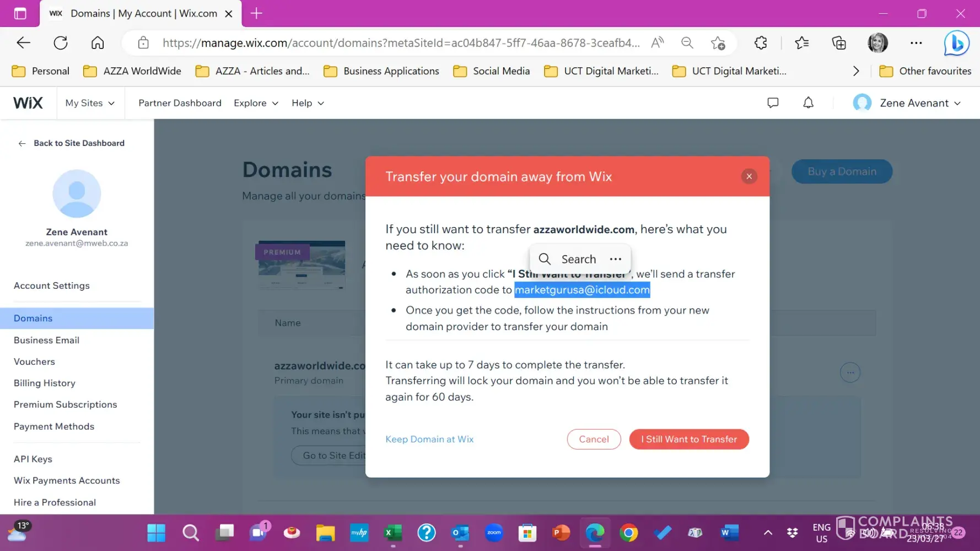Show hidden system tray icons
Viewport: 980px width, 551px height.
point(768,533)
